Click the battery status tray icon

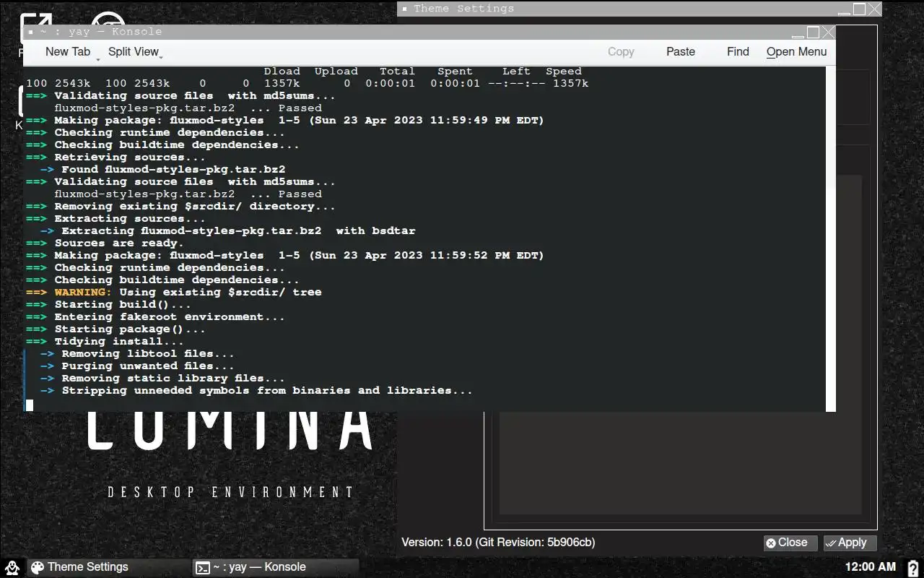click(913, 567)
